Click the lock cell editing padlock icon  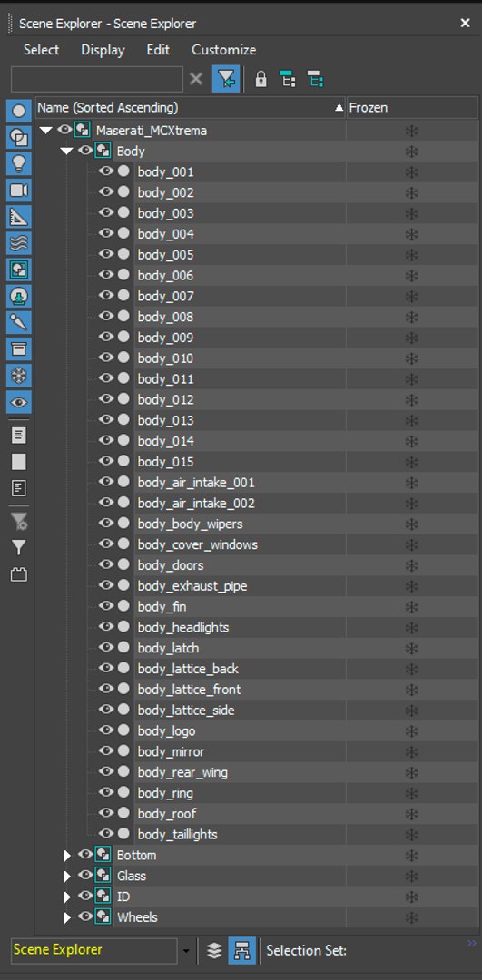tap(261, 79)
